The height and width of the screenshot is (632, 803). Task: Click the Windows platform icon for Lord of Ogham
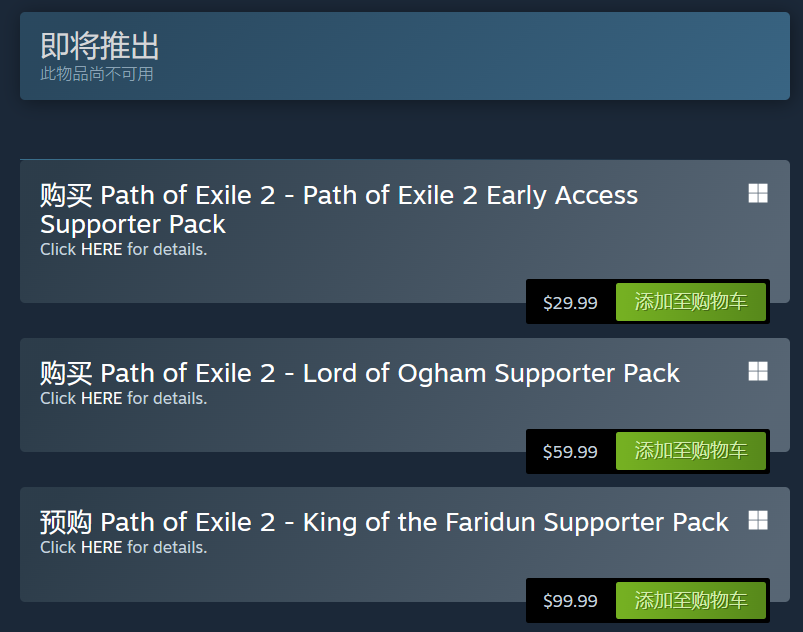click(758, 372)
